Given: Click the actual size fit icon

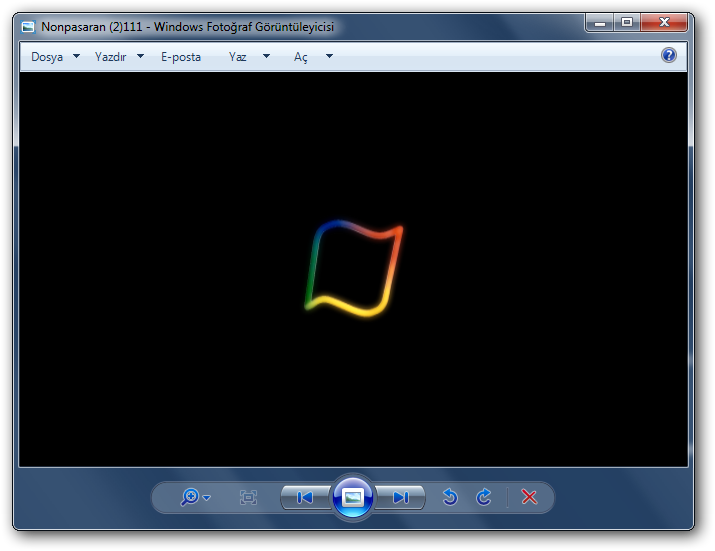Looking at the screenshot, I should (248, 497).
